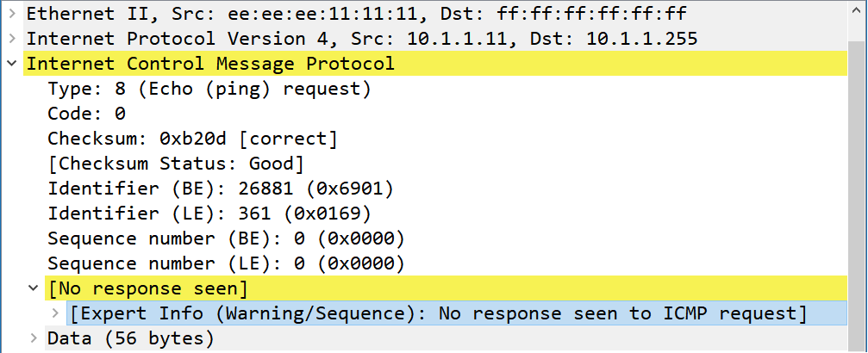Collapse the No response seen node
The width and height of the screenshot is (868, 353).
(34, 288)
